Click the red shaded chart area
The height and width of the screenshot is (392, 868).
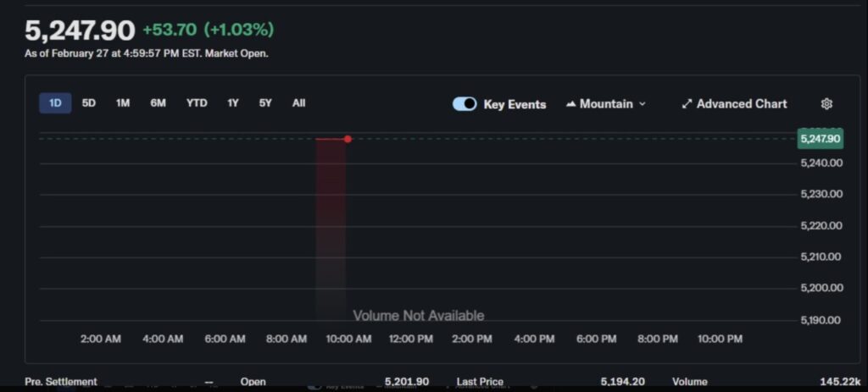click(x=331, y=220)
